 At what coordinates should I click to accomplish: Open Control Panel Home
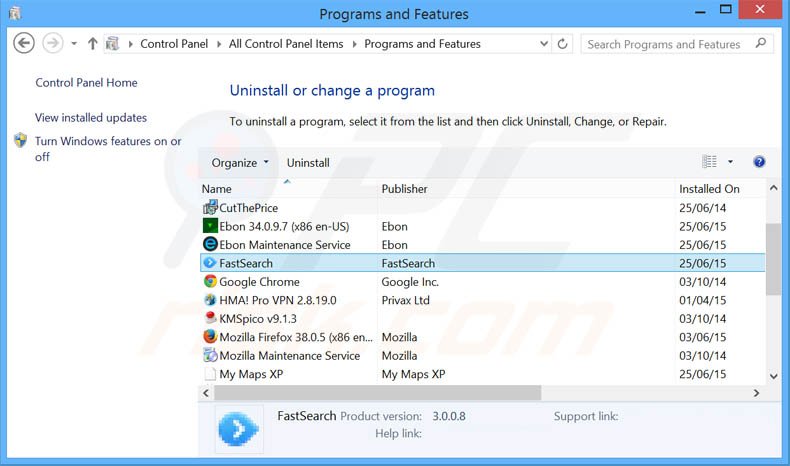(86, 83)
